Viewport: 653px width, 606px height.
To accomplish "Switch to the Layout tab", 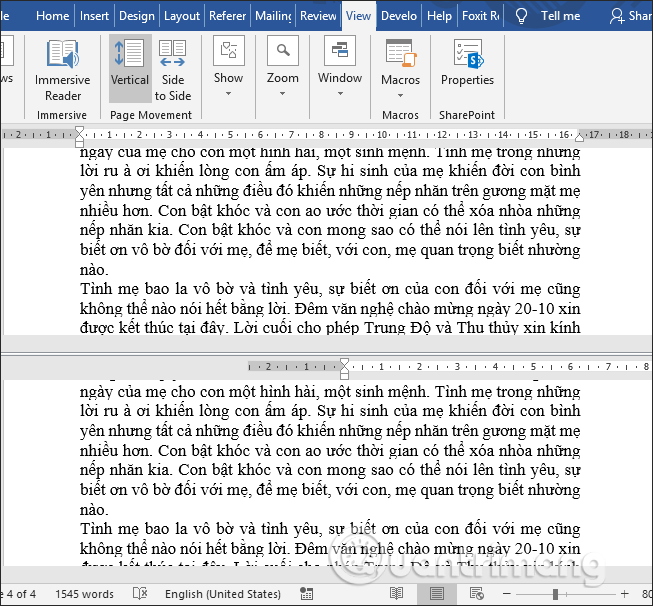I will click(x=182, y=16).
